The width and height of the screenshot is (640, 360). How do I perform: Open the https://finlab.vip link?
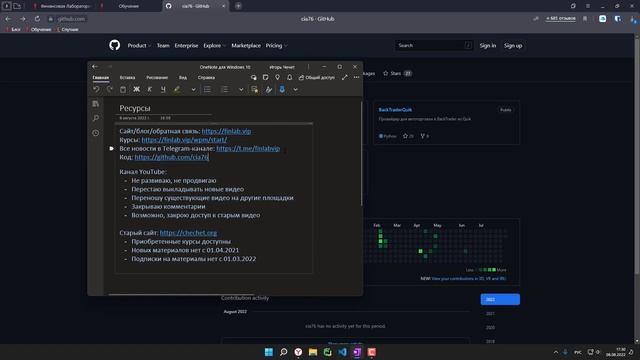(226, 131)
